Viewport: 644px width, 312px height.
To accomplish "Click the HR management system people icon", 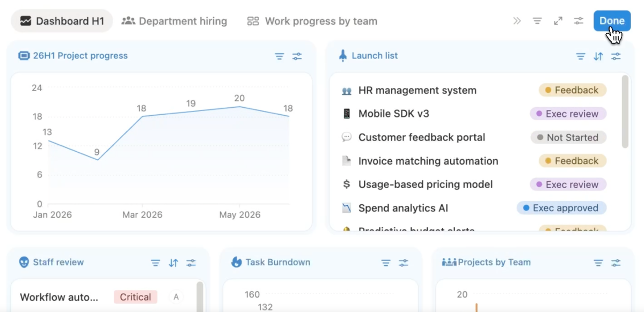I will tap(346, 91).
